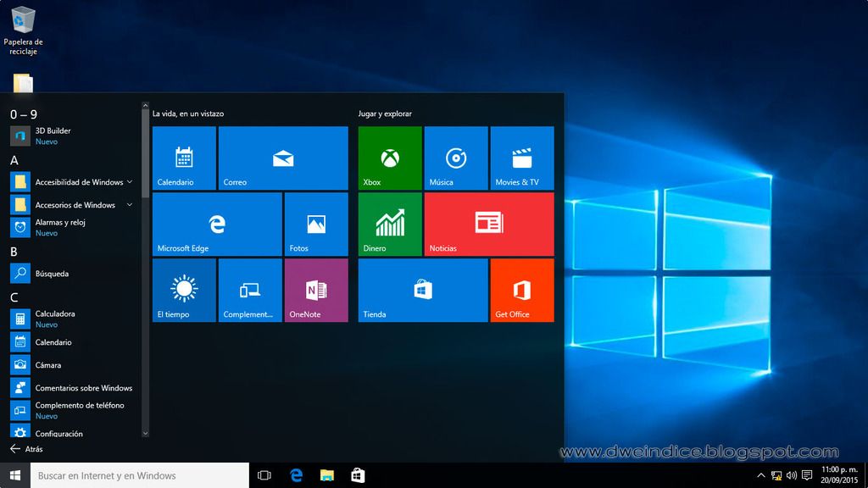Open the Correo mail tile
This screenshot has width=868, height=488.
pyautogui.click(x=283, y=158)
